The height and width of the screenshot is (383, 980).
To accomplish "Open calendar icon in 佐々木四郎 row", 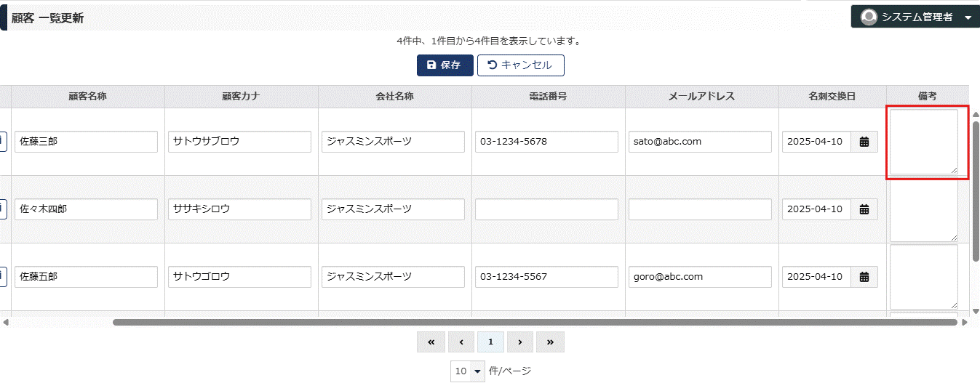I will [864, 209].
